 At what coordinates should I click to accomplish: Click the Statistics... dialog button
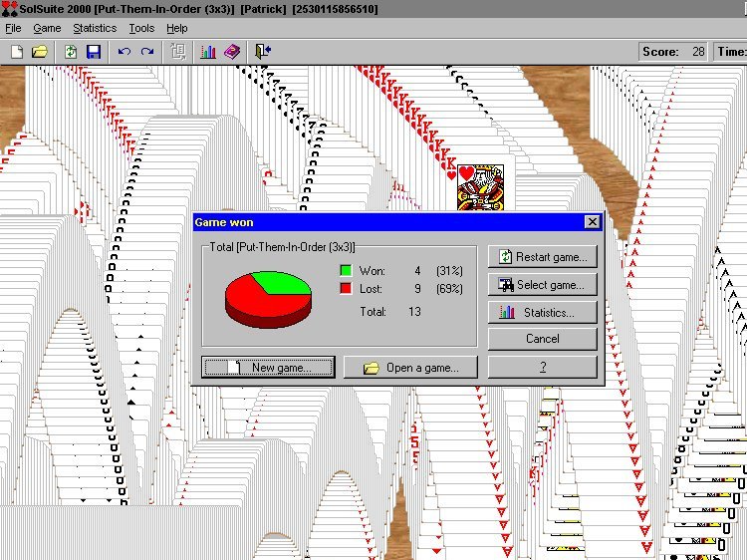click(x=543, y=312)
